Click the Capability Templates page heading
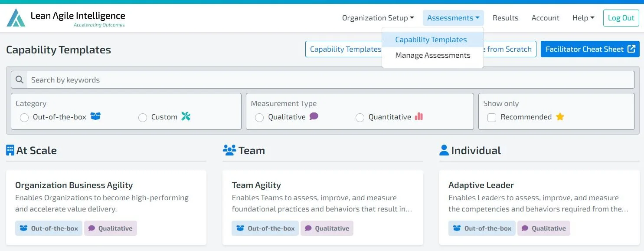This screenshot has height=251, width=644. tap(59, 50)
